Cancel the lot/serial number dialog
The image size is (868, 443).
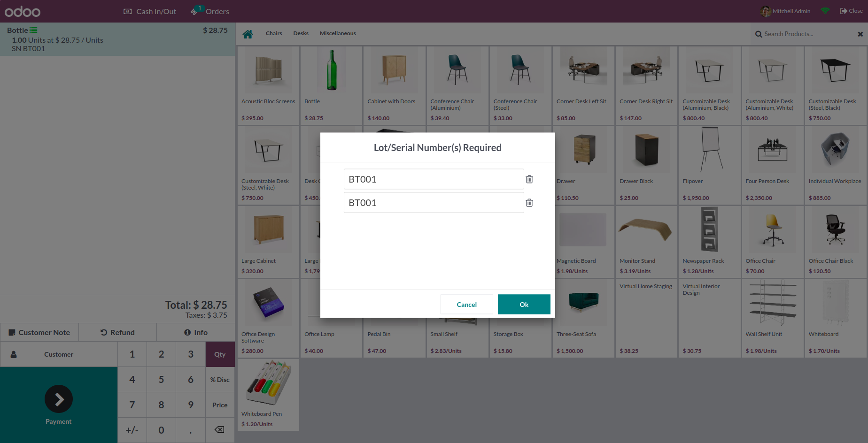point(466,305)
